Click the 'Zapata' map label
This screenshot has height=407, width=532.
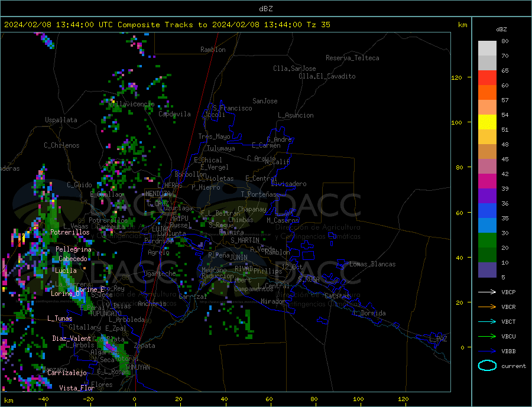tap(145, 346)
